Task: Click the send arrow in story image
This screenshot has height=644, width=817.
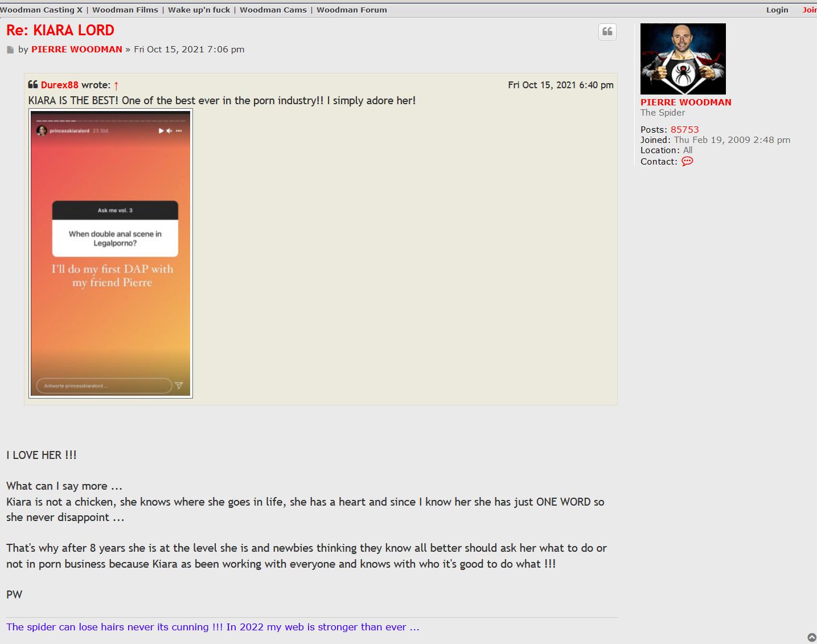Action: (x=179, y=385)
